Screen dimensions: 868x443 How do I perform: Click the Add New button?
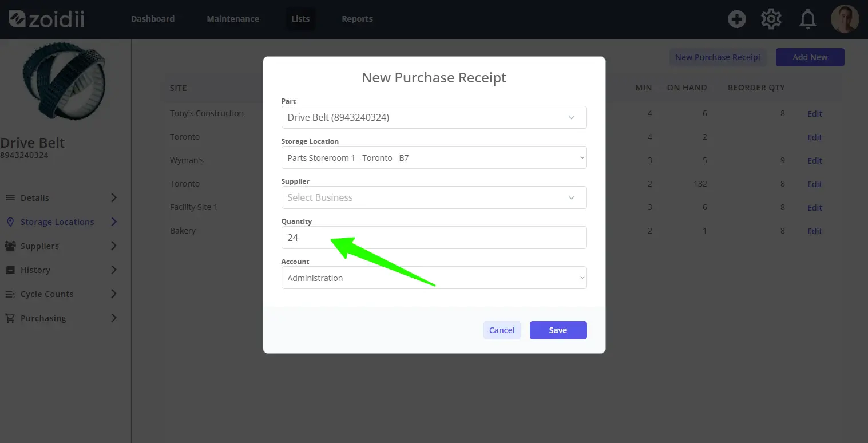[x=810, y=57]
